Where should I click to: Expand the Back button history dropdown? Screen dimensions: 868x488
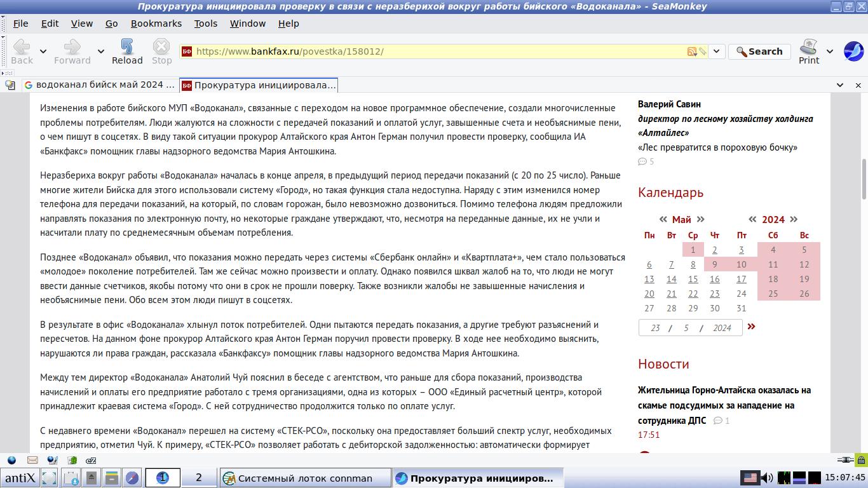click(43, 51)
